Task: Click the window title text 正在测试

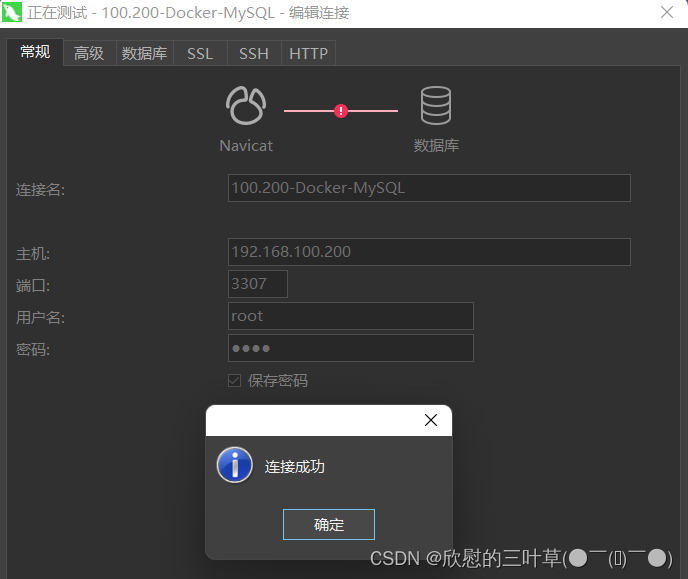Action: [x=57, y=13]
